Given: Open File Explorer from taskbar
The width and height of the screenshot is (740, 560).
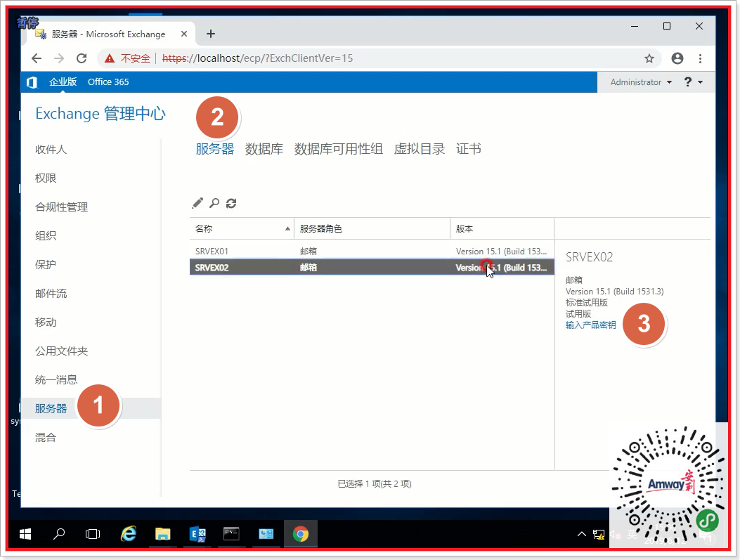Looking at the screenshot, I should [163, 534].
